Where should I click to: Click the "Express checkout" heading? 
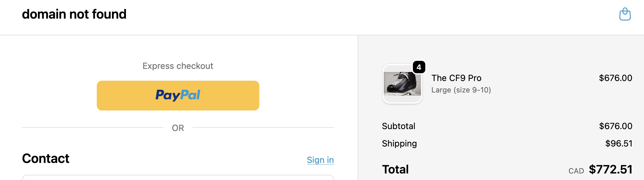[x=178, y=66]
